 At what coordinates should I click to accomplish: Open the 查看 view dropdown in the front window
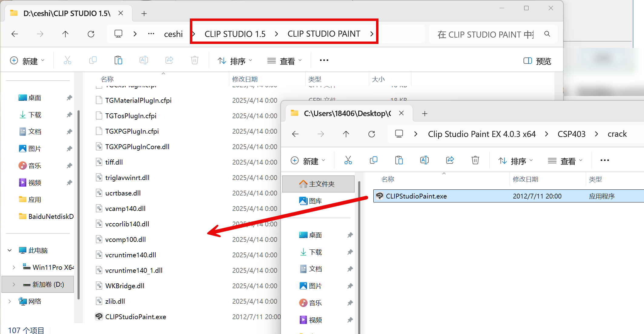point(565,161)
